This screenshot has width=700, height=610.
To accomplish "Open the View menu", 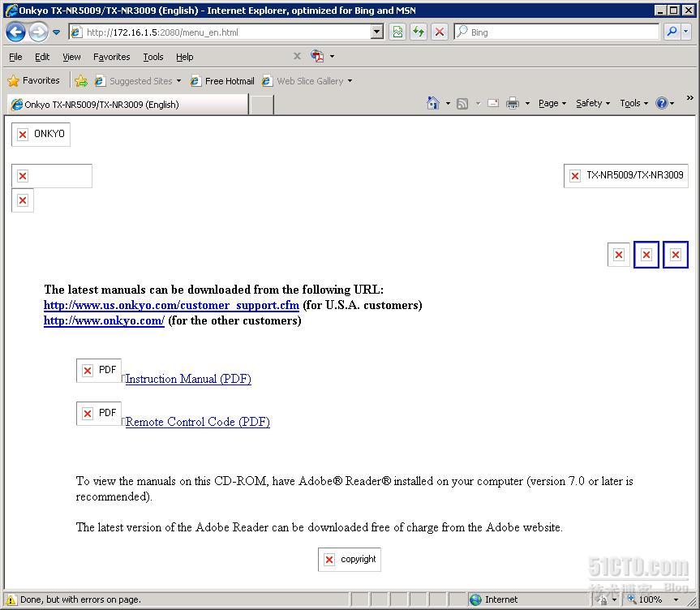I will [x=71, y=57].
